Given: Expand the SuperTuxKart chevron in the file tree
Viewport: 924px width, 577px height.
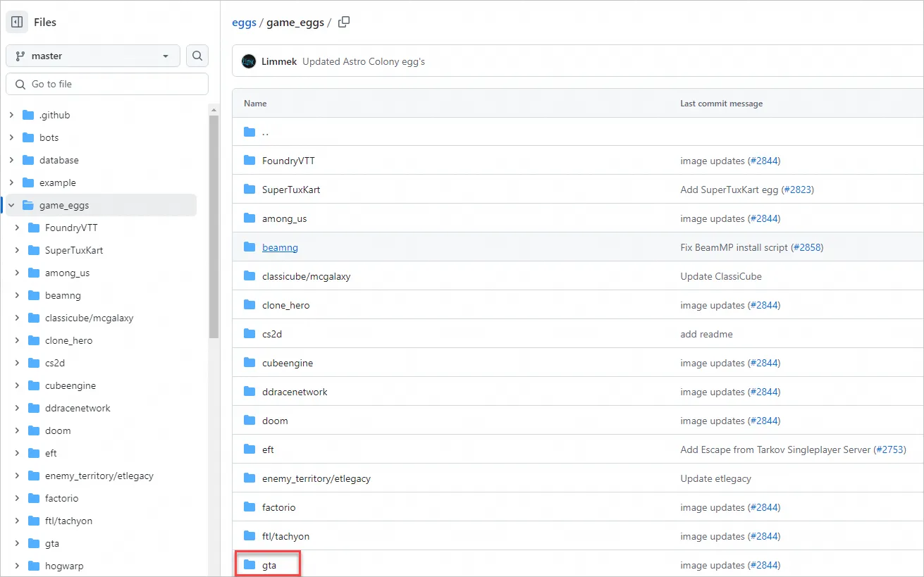Looking at the screenshot, I should click(x=18, y=250).
